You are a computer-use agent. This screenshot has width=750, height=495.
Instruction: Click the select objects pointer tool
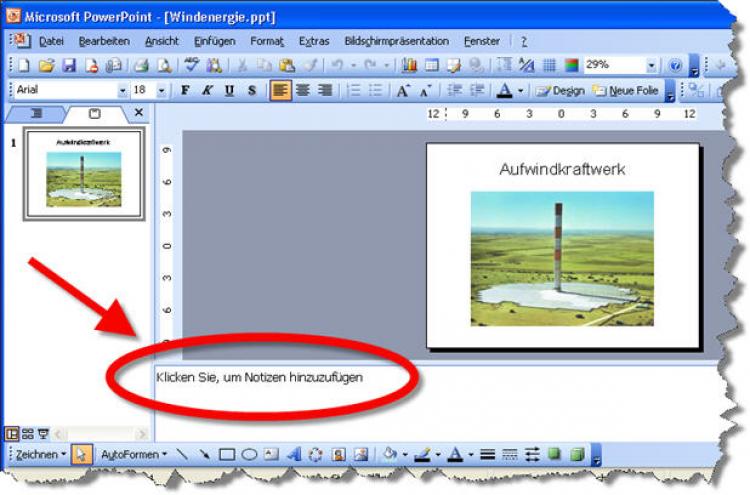(x=82, y=454)
